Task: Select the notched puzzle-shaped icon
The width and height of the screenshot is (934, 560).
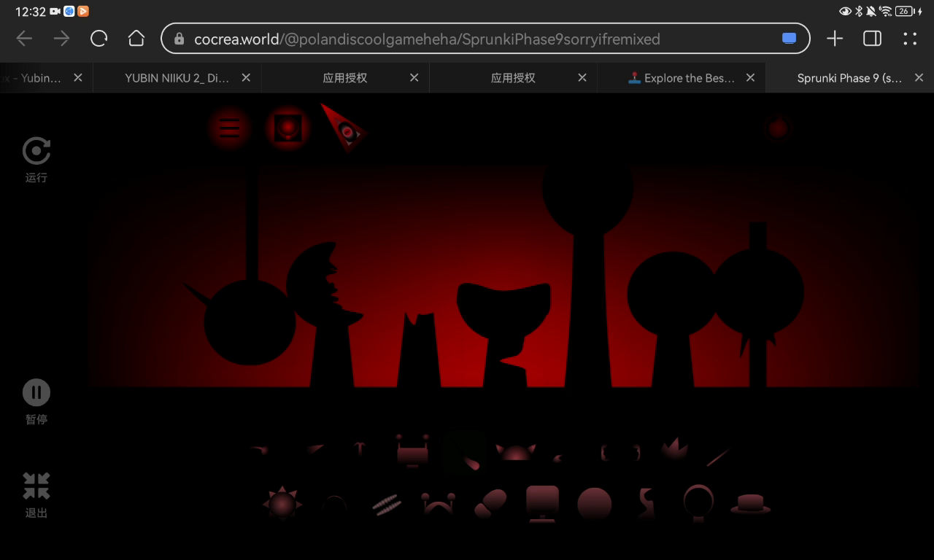Action: tap(647, 503)
